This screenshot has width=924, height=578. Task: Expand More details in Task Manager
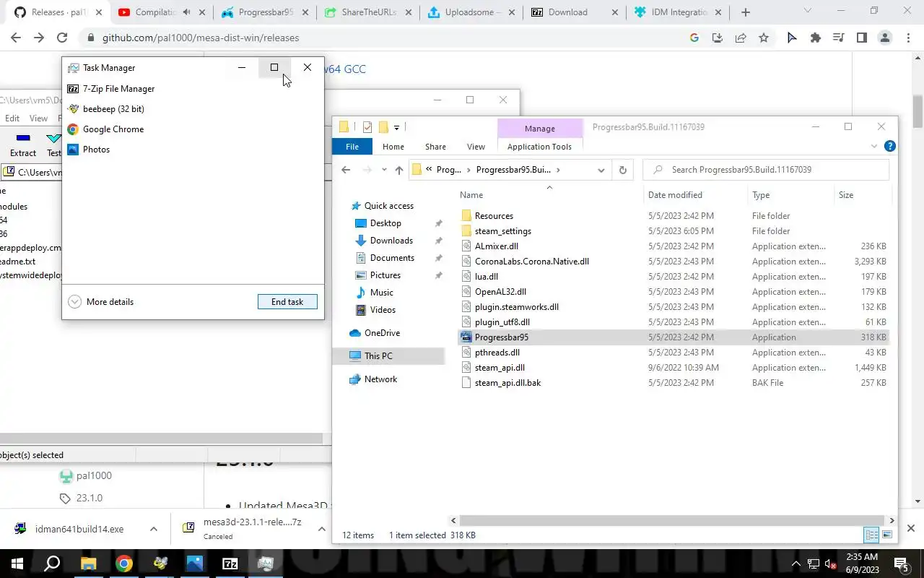click(x=101, y=302)
